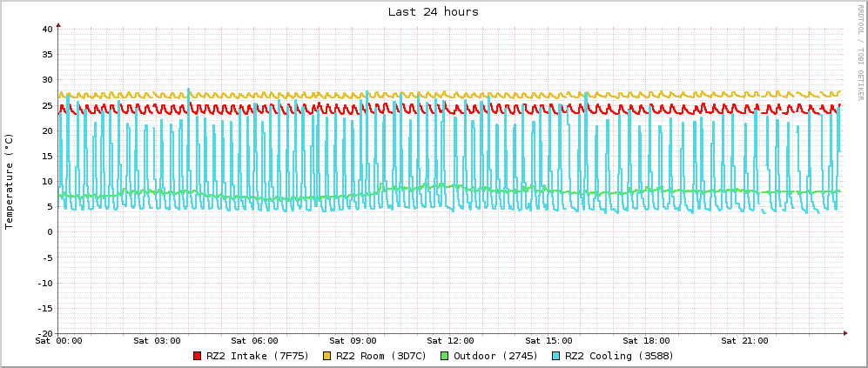Viewport: 868px width, 368px height.
Task: Click the 0 value on the temperature axis
Action: click(50, 232)
